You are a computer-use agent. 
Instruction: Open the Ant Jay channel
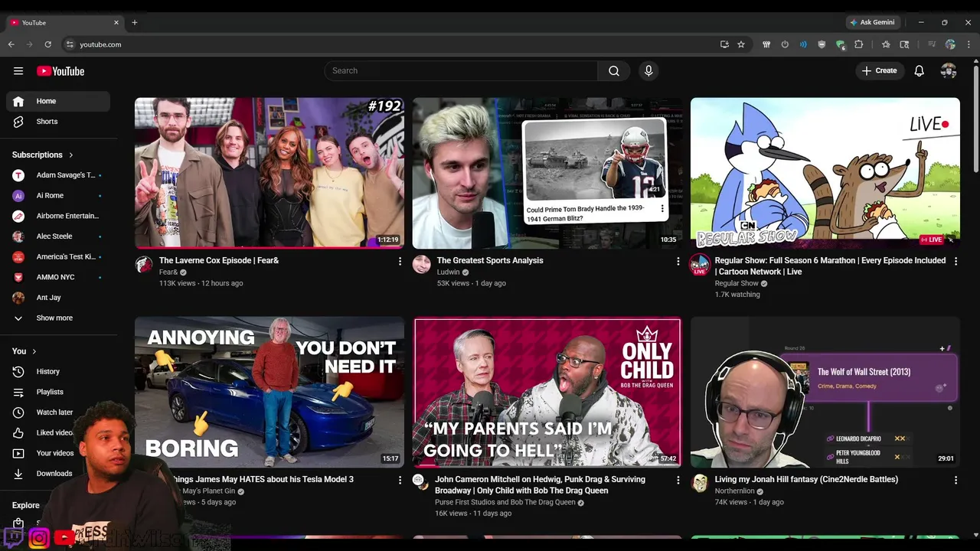[x=58, y=298]
